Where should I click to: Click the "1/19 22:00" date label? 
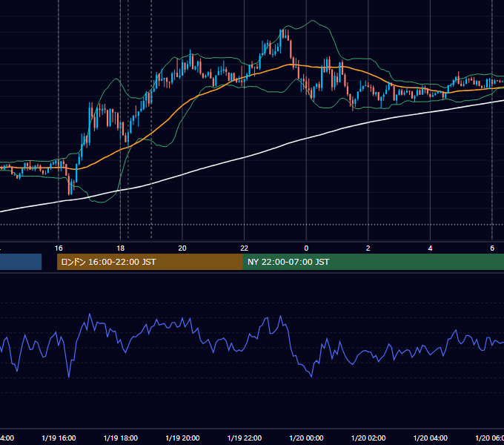tap(245, 438)
